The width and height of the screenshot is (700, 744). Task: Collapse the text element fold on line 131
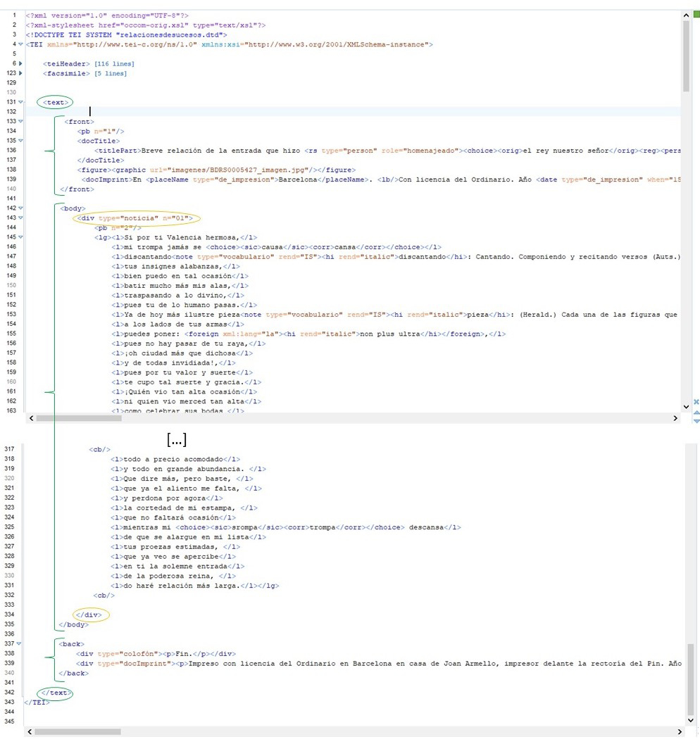point(21,103)
